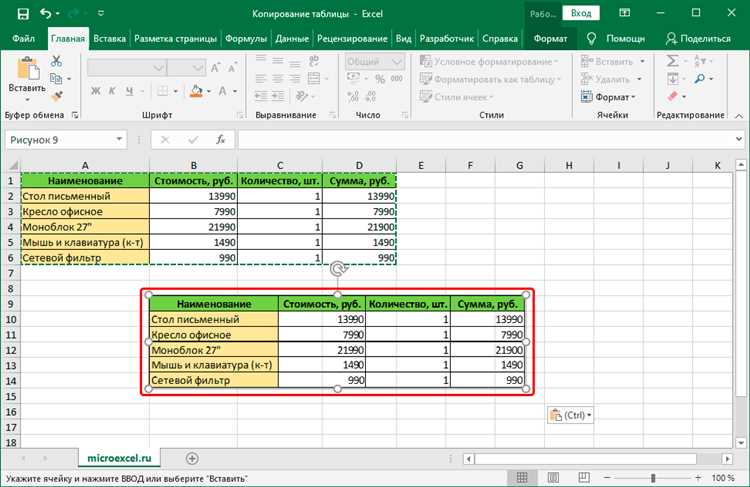Switch to Разметка страницы tab
Screen dimensions: 750x487
pos(175,38)
